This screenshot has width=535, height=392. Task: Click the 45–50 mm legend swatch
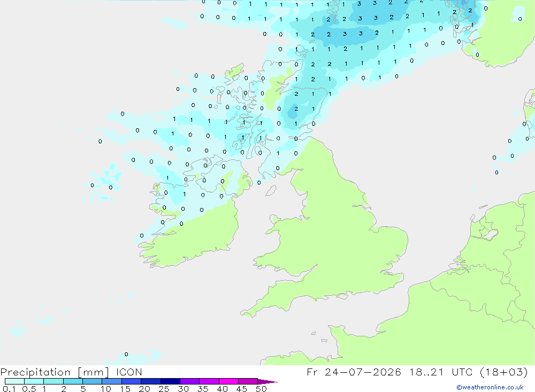pos(248,381)
